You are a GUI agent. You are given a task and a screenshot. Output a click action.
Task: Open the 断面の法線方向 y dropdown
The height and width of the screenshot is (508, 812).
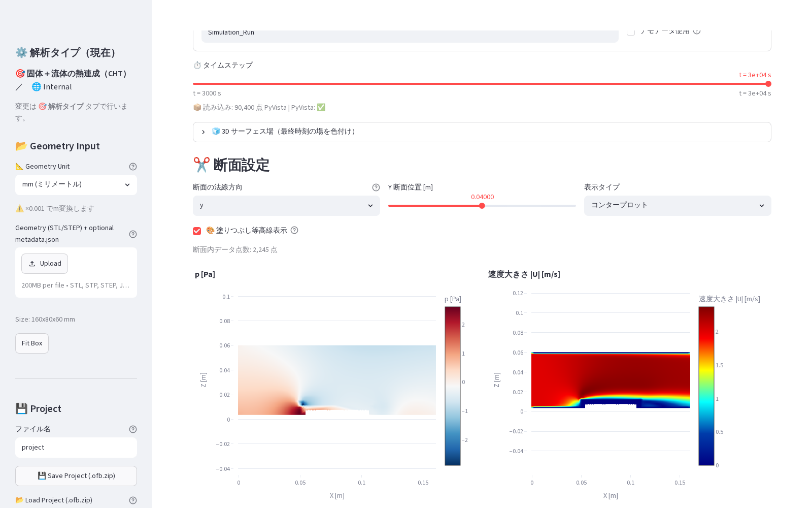(286, 206)
